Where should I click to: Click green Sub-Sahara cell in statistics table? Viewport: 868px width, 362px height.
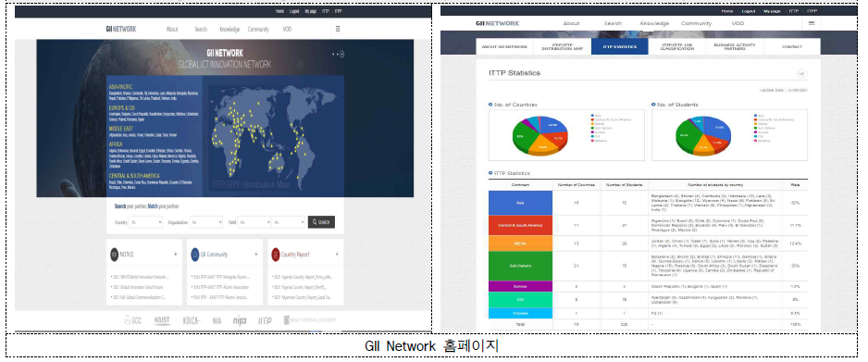coord(520,266)
